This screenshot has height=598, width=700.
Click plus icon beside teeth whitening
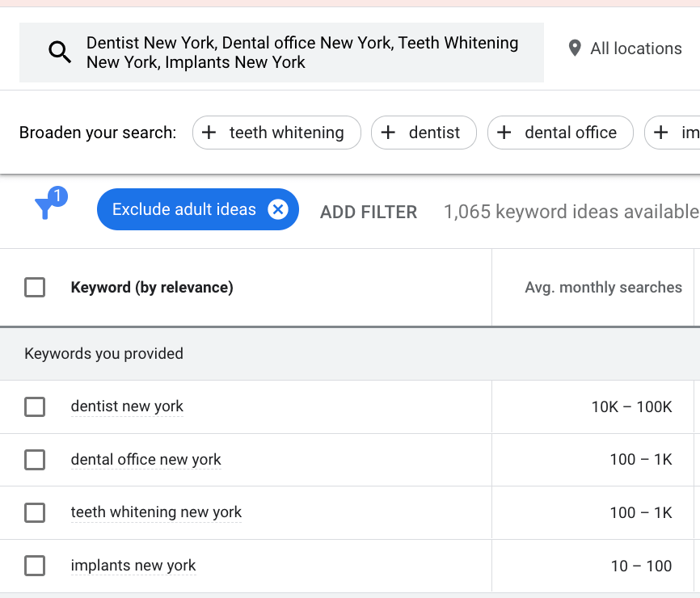click(x=209, y=133)
